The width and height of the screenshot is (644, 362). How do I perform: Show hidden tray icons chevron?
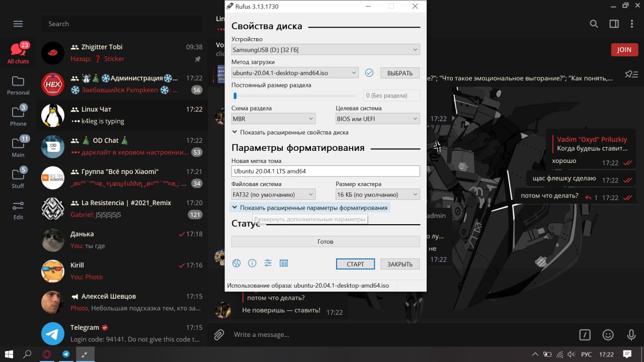coord(535,354)
